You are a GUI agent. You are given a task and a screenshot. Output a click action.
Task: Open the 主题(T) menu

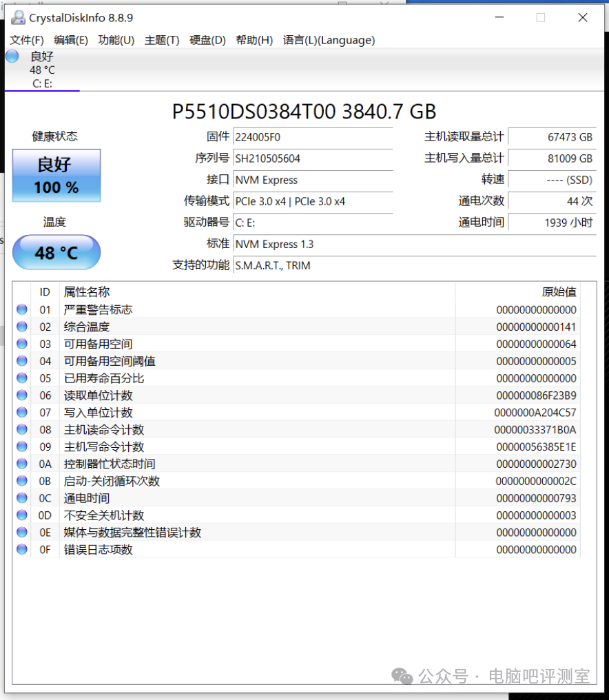(x=162, y=40)
